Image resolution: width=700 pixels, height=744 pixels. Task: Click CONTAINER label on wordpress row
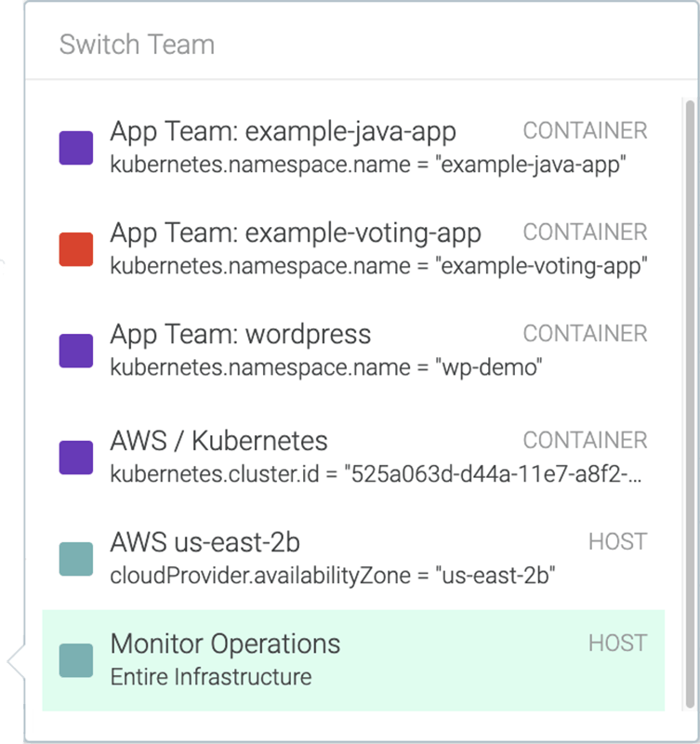(x=586, y=334)
